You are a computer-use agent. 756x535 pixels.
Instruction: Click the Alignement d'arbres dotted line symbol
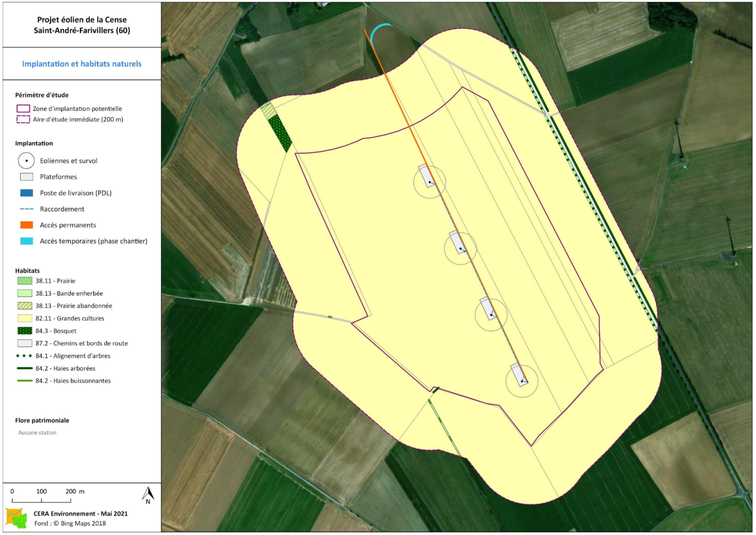coord(24,356)
